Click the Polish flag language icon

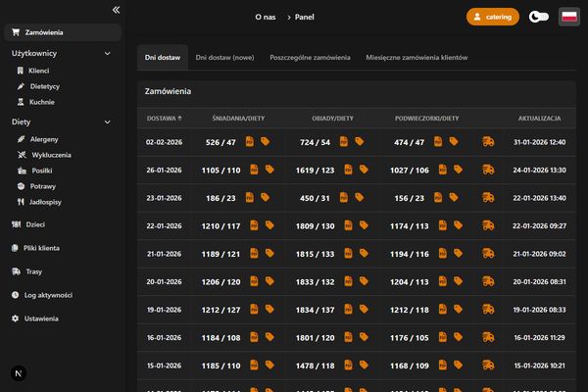pos(567,17)
